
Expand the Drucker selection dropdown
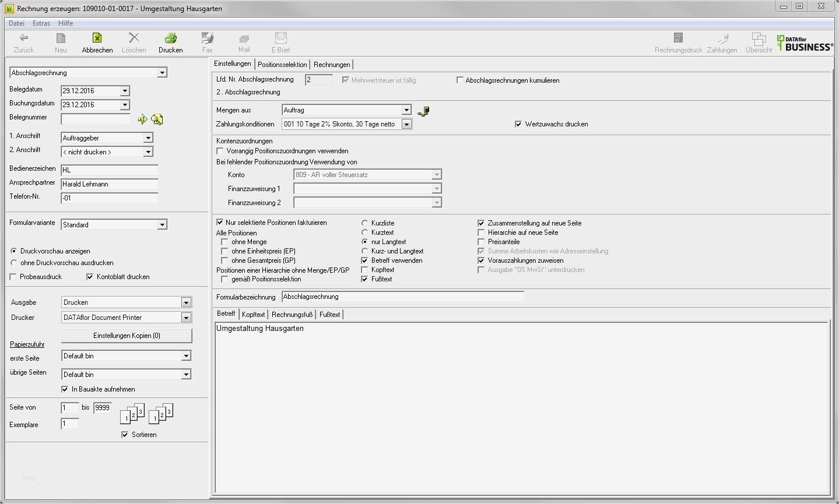click(x=186, y=318)
